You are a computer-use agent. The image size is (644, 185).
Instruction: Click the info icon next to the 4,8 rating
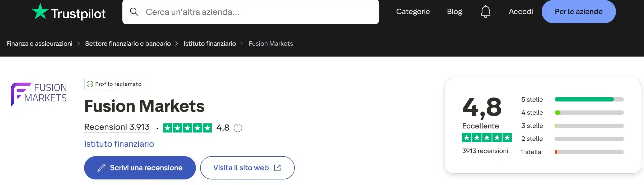[238, 128]
